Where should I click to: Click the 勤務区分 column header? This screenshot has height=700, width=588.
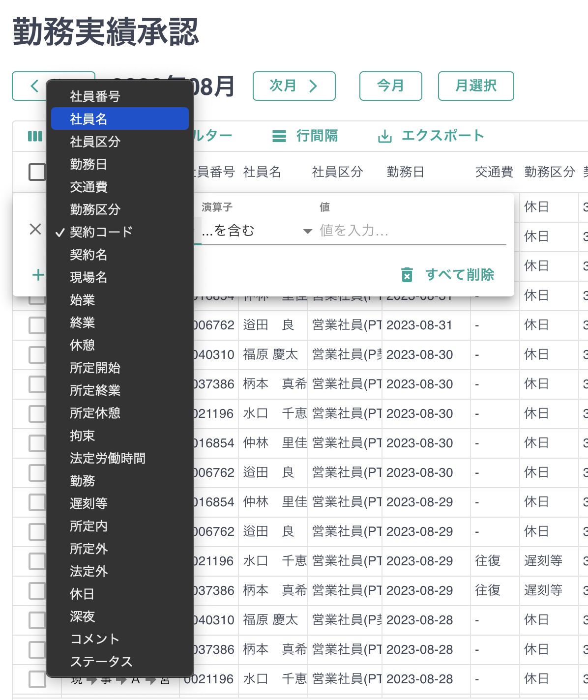coord(549,172)
